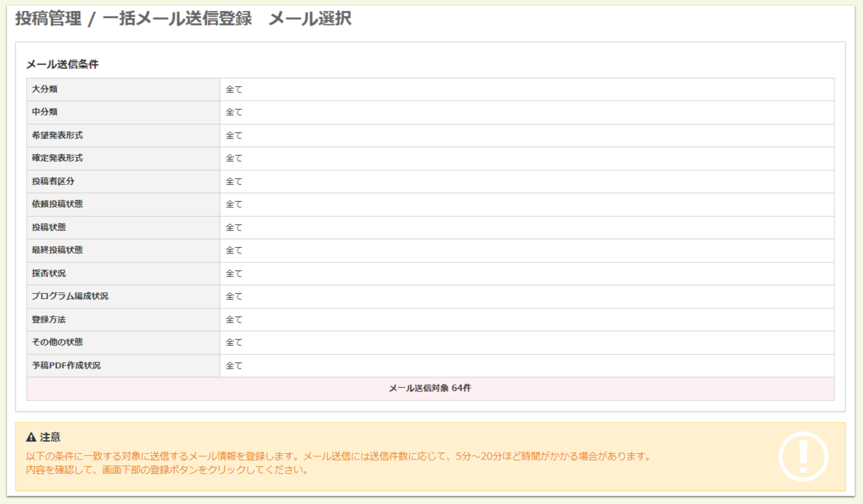Click the pink メール送信対象 64件 banner
This screenshot has width=863, height=504.
pyautogui.click(x=431, y=387)
